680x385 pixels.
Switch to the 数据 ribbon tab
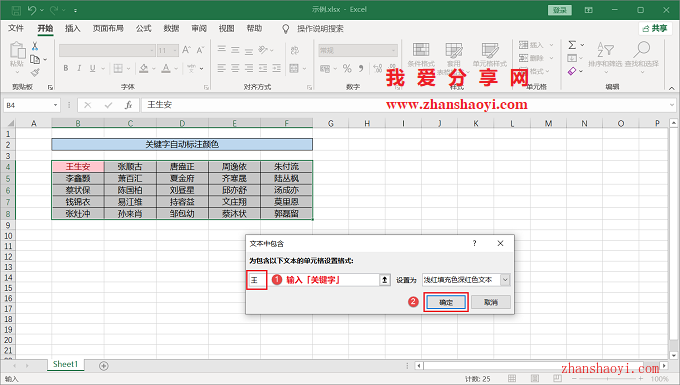(x=171, y=28)
